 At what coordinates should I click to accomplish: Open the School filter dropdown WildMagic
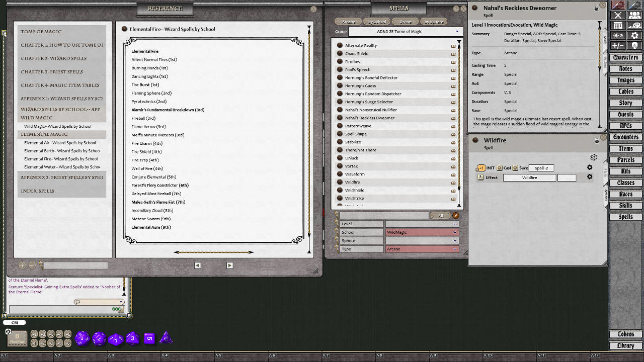(422, 232)
